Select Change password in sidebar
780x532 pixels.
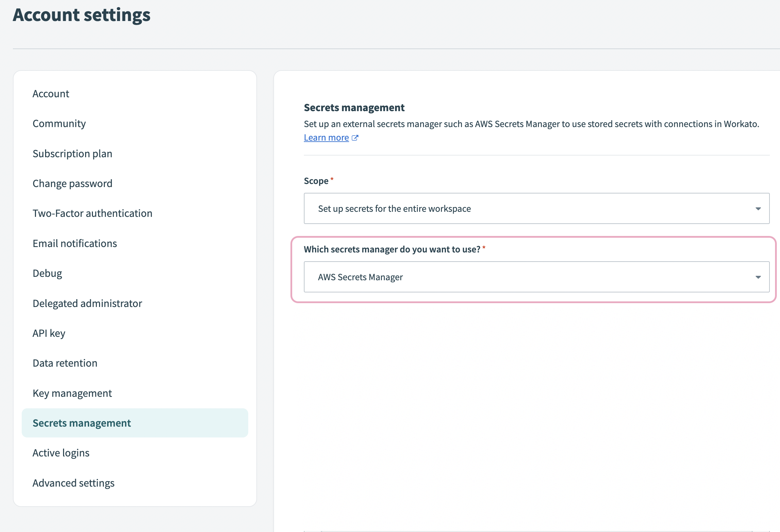coord(72,184)
